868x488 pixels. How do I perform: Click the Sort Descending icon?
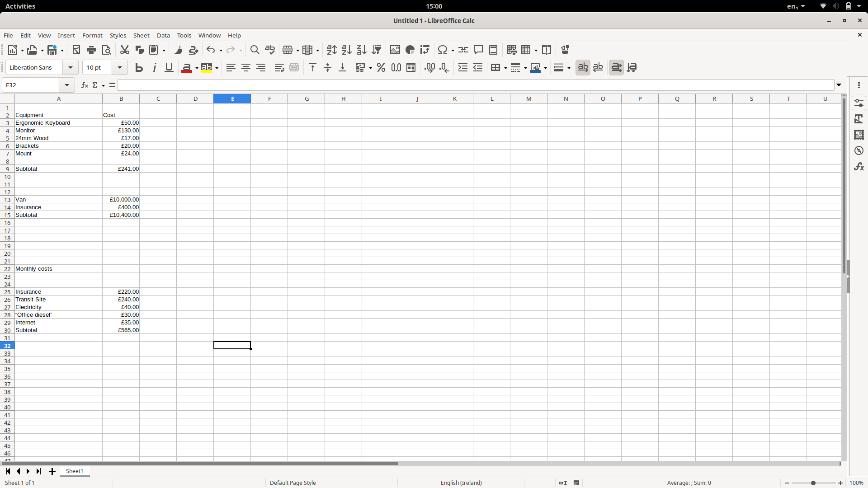[x=362, y=50]
